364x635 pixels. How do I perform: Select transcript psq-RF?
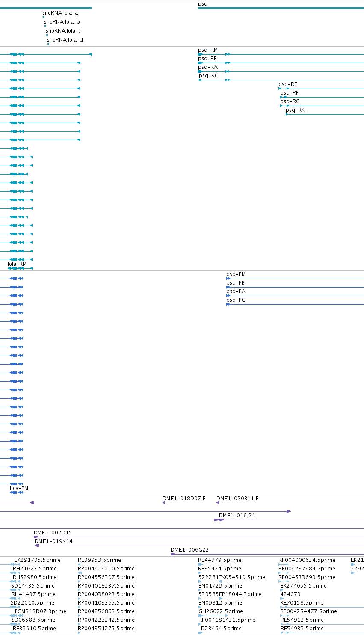pyautogui.click(x=290, y=93)
